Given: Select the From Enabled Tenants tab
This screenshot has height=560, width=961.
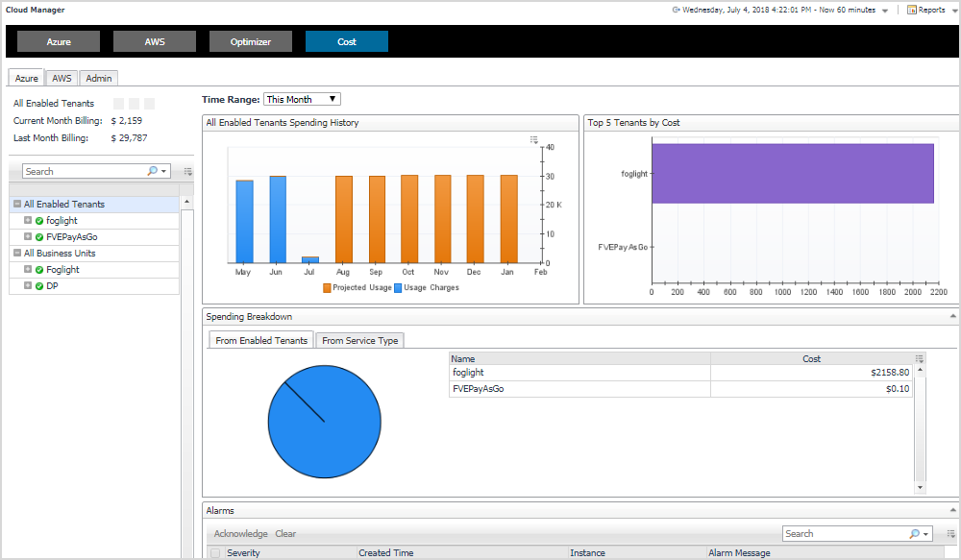Looking at the screenshot, I should tap(261, 340).
